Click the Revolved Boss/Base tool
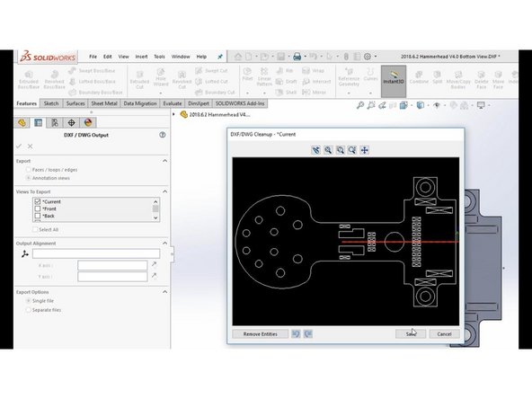Viewport: 532px width, 399px height. (54, 80)
